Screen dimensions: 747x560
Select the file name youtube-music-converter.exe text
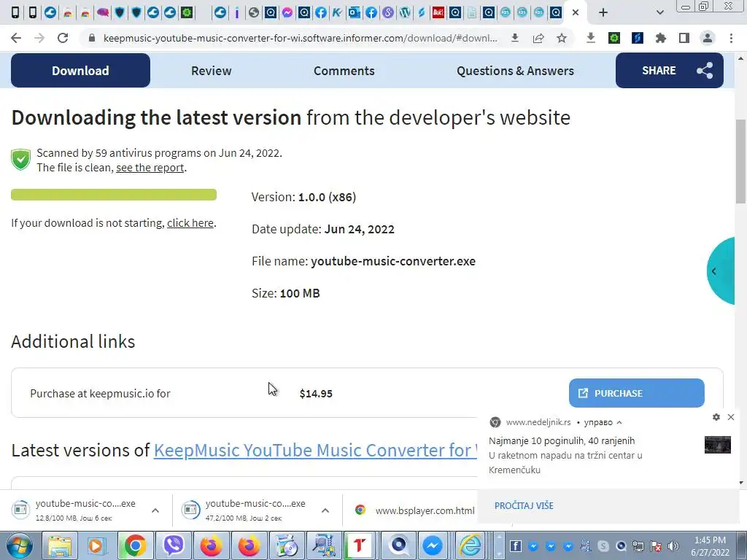(393, 261)
